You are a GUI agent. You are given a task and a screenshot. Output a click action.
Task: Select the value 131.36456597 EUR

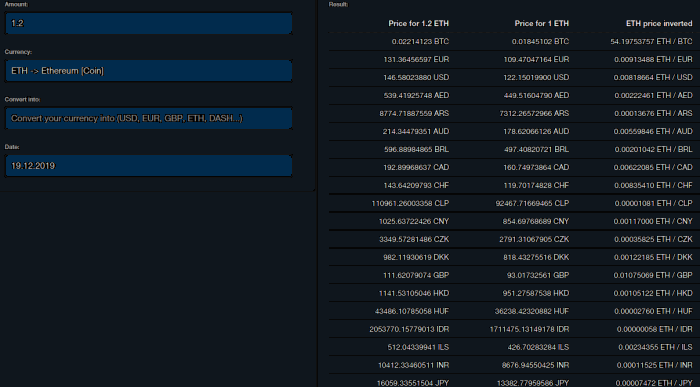[x=416, y=59]
